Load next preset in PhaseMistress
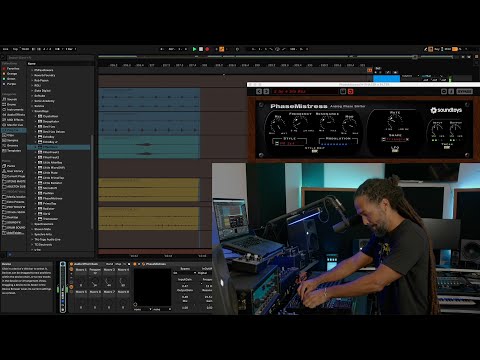Viewport: 480px width, 360px height. coord(266,91)
